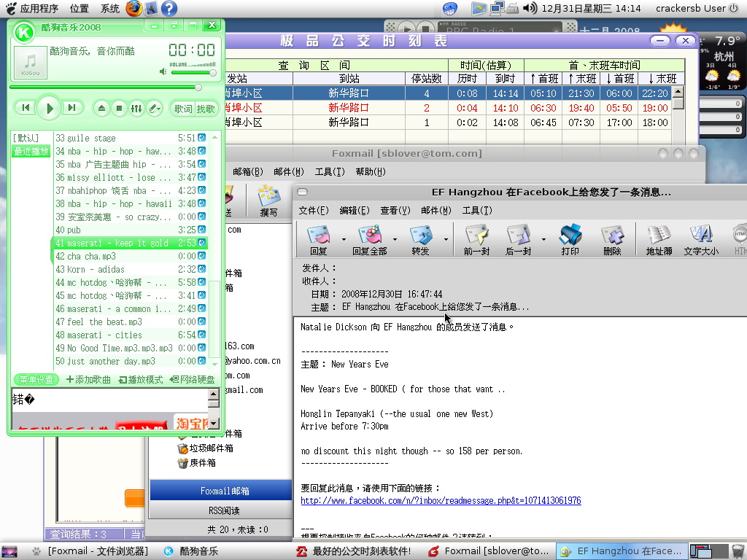Click the KuGou round K logo

(x=24, y=32)
